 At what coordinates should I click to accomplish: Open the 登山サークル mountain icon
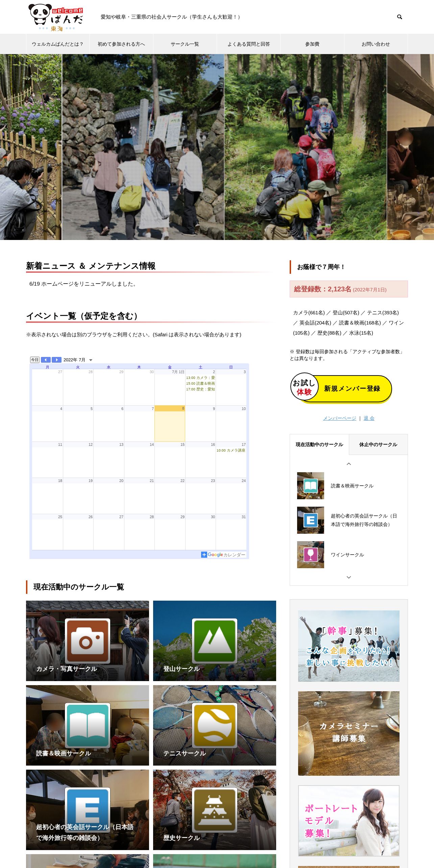coord(215,641)
